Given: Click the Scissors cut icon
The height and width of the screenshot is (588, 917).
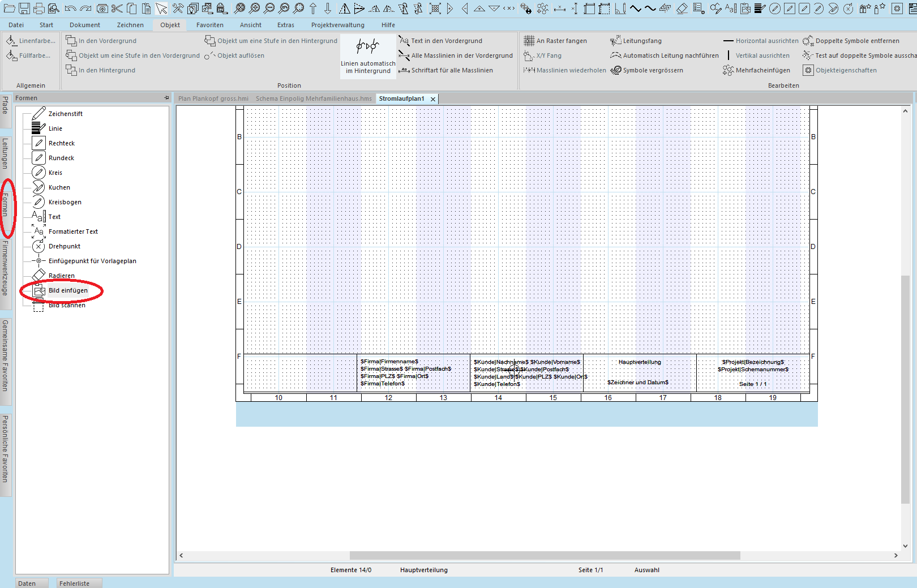Looking at the screenshot, I should click(x=117, y=8).
